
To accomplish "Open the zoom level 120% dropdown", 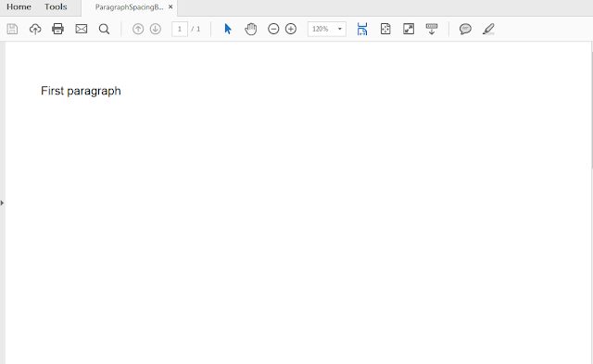I will (327, 29).
